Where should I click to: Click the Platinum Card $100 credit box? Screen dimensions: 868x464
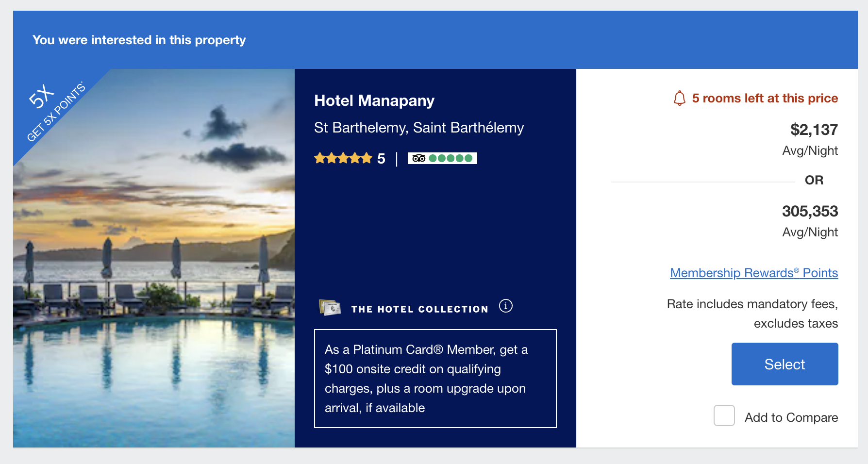[435, 379]
